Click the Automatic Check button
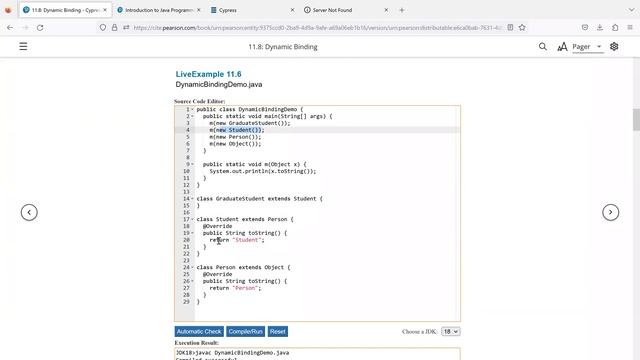640x360 pixels. coord(199,331)
